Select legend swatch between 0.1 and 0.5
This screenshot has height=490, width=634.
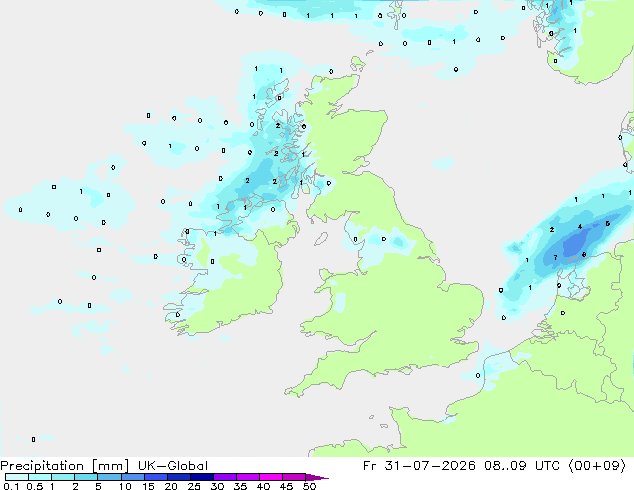[17, 477]
